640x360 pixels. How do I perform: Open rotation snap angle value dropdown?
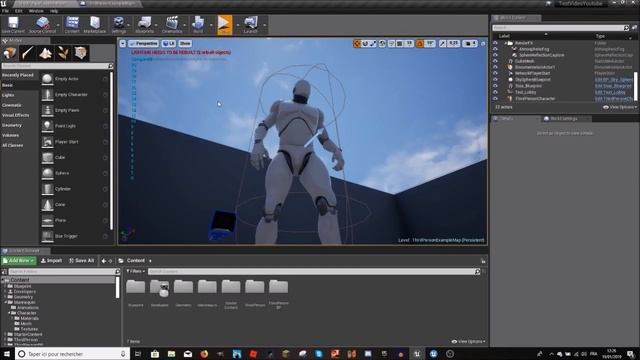(x=430, y=43)
